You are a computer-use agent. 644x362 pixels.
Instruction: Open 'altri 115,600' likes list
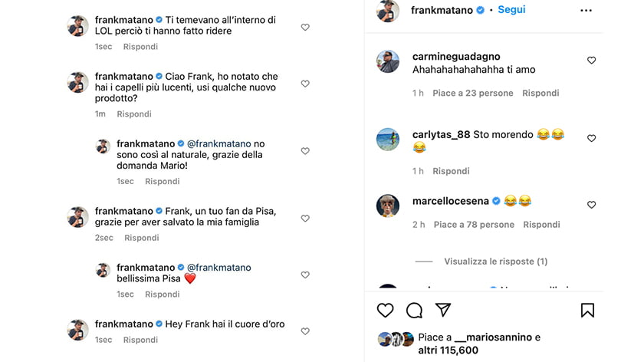[449, 350]
